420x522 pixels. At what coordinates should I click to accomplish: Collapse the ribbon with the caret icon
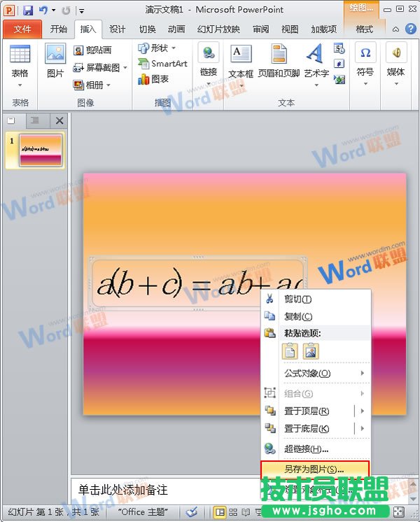pos(395,29)
